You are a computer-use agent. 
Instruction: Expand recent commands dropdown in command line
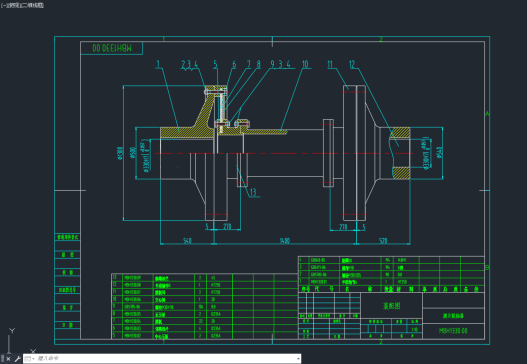(30, 359)
